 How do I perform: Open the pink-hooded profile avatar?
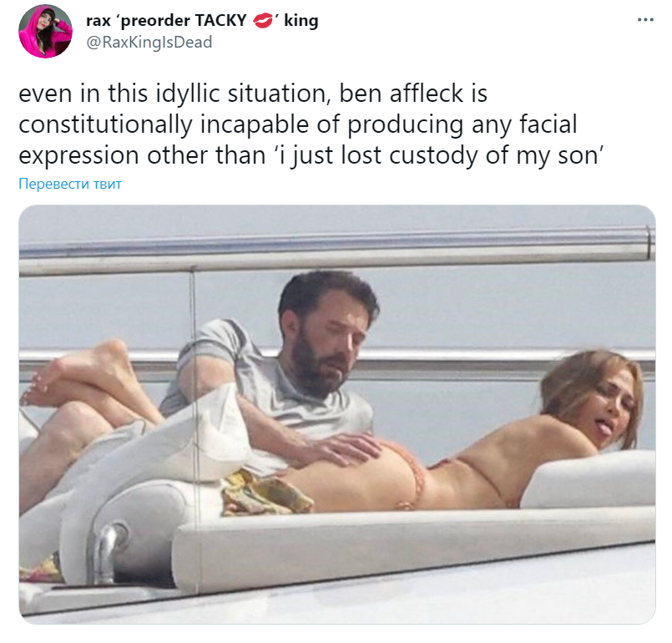(x=45, y=31)
